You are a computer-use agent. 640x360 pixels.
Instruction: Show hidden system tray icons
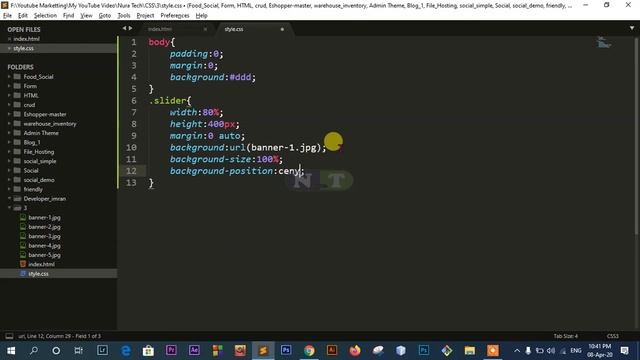(517, 351)
